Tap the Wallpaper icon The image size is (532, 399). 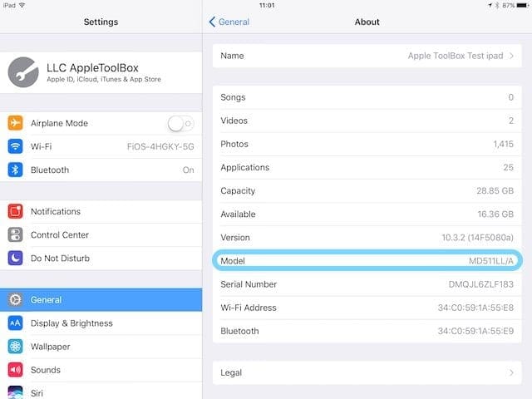pyautogui.click(x=15, y=347)
